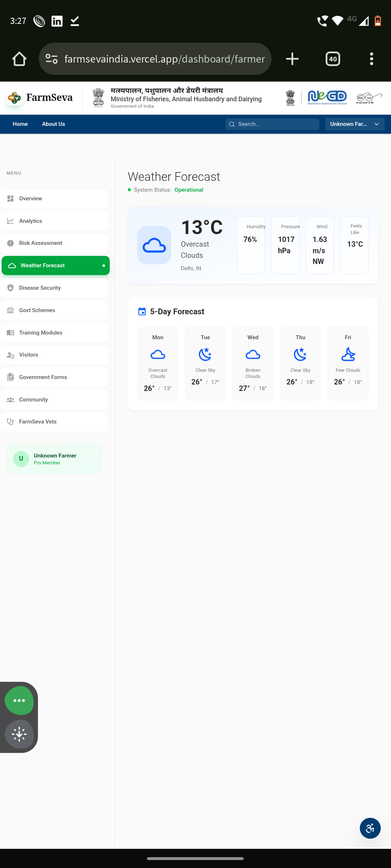Click the Humidity 76% tile

[251, 245]
